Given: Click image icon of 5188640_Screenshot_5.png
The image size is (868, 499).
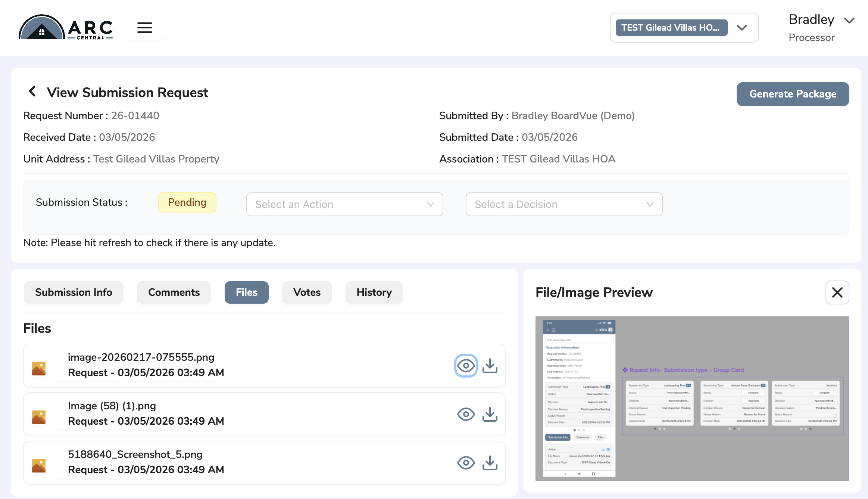Looking at the screenshot, I should (39, 466).
